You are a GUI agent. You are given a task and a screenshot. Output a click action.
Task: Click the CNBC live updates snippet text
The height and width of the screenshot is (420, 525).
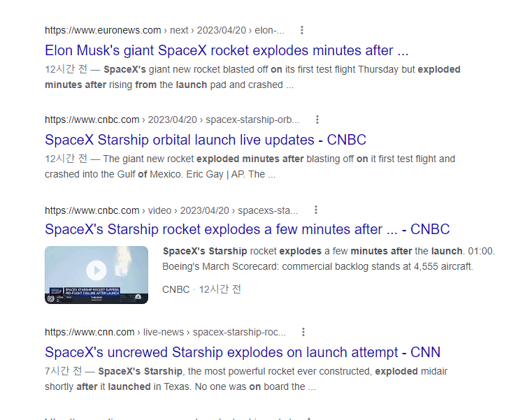pyautogui.click(x=250, y=166)
